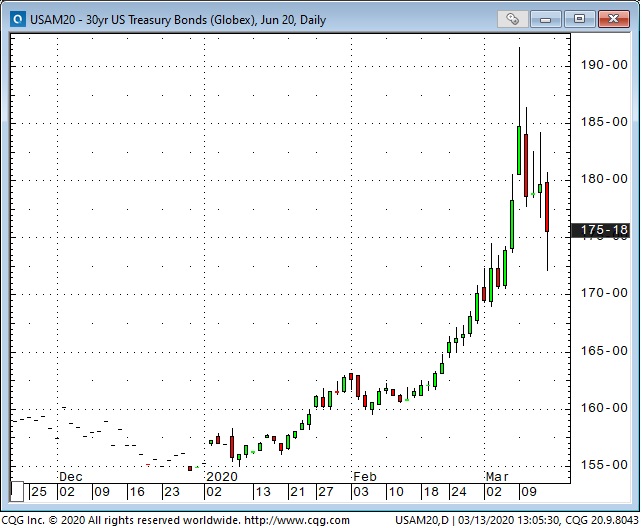Click the date label 13 on time axis
Image resolution: width=642 pixels, height=528 pixels.
tap(262, 492)
